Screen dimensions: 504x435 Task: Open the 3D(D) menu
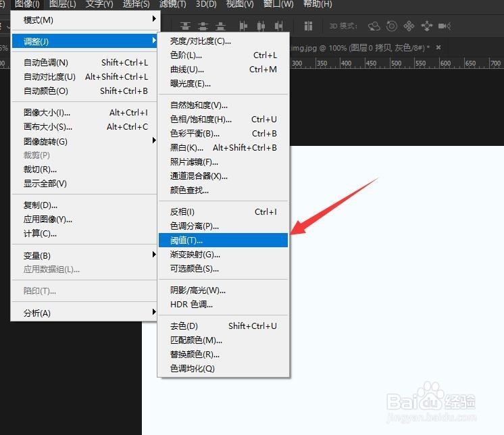206,4
